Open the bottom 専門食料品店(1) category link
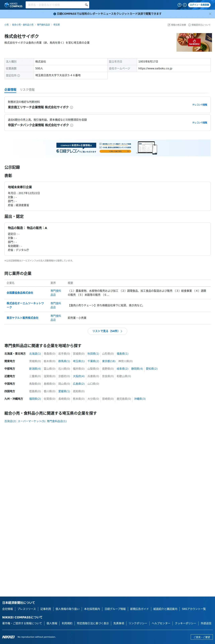The image size is (215, 644). [x=57, y=421]
